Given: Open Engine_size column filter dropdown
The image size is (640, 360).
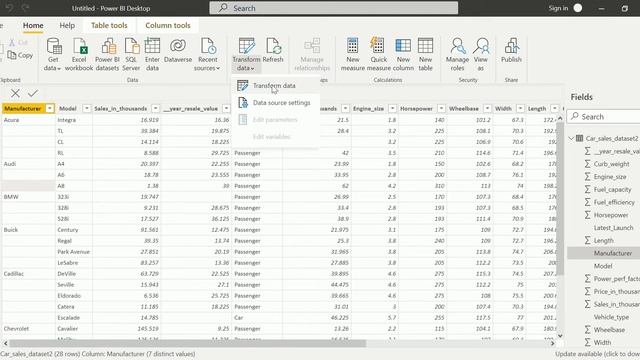Looking at the screenshot, I should 392,109.
